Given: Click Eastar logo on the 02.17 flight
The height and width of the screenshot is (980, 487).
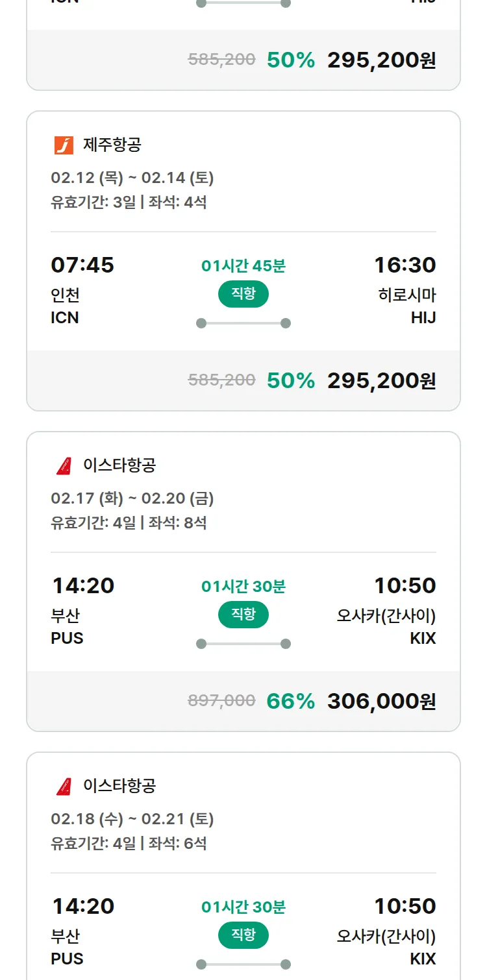Looking at the screenshot, I should (64, 466).
